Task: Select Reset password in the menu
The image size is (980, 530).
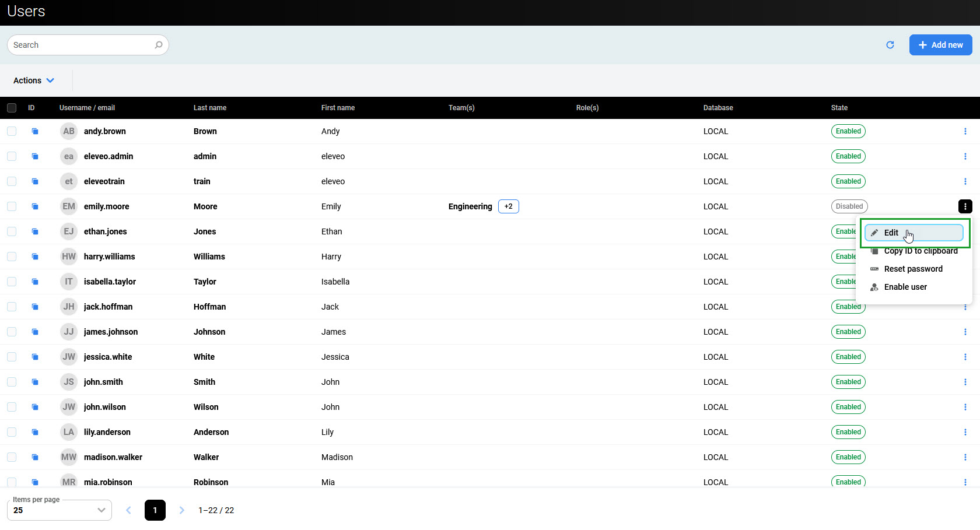Action: click(x=913, y=269)
